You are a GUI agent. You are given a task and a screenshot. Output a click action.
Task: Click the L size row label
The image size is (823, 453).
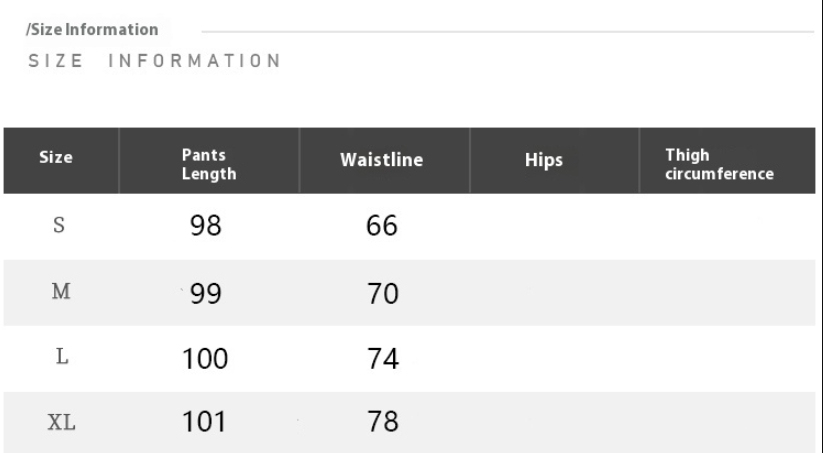click(62, 356)
